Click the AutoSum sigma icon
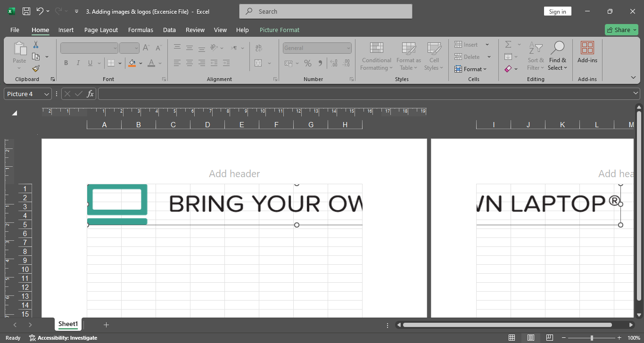644x343 pixels. pos(508,44)
